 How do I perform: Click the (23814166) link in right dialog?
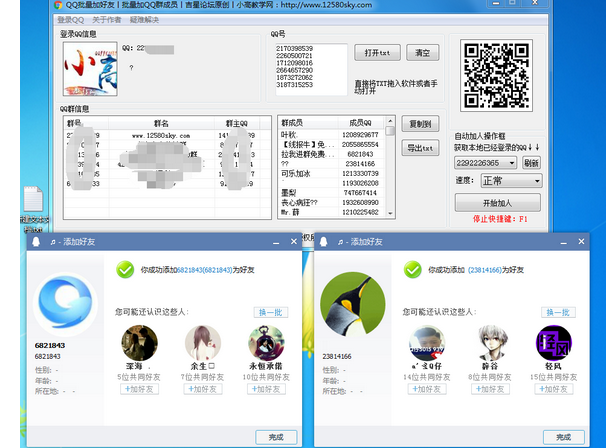coord(485,270)
